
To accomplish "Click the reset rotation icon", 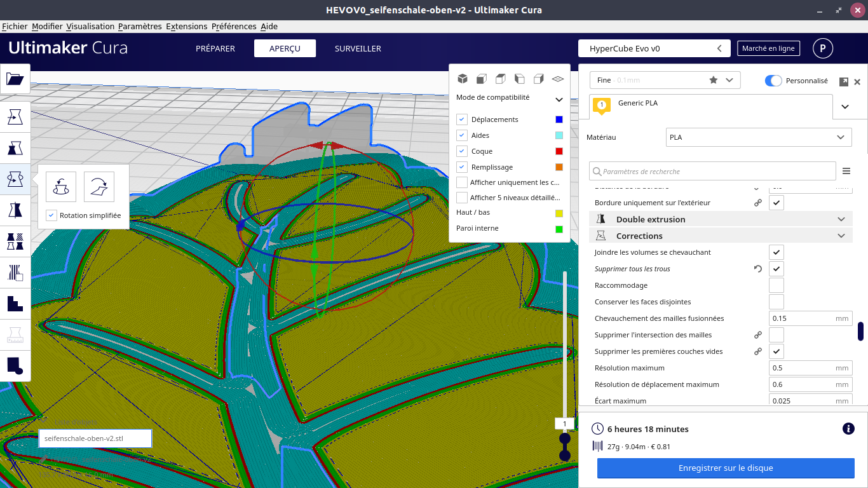I will pos(61,187).
